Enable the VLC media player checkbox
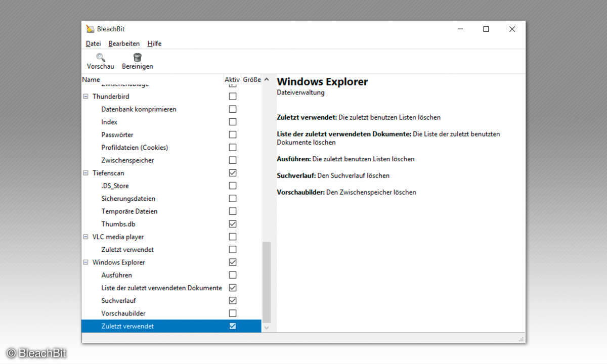607x364 pixels. (233, 237)
